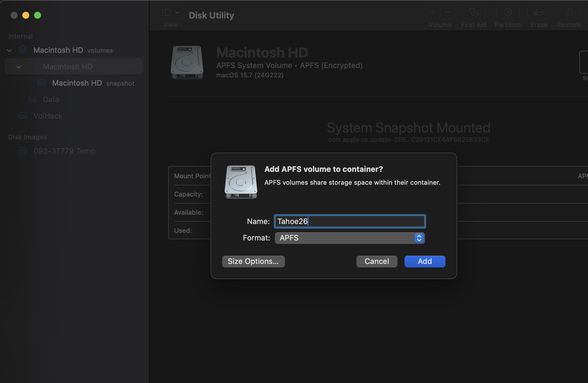Image resolution: width=588 pixels, height=383 pixels.
Task: Cancel the add volume dialog
Action: pos(377,261)
